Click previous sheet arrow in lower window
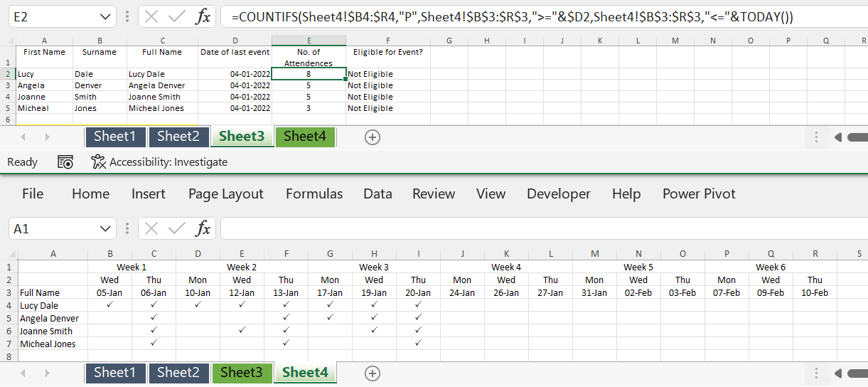Screen dimensions: 868x387 point(23,373)
